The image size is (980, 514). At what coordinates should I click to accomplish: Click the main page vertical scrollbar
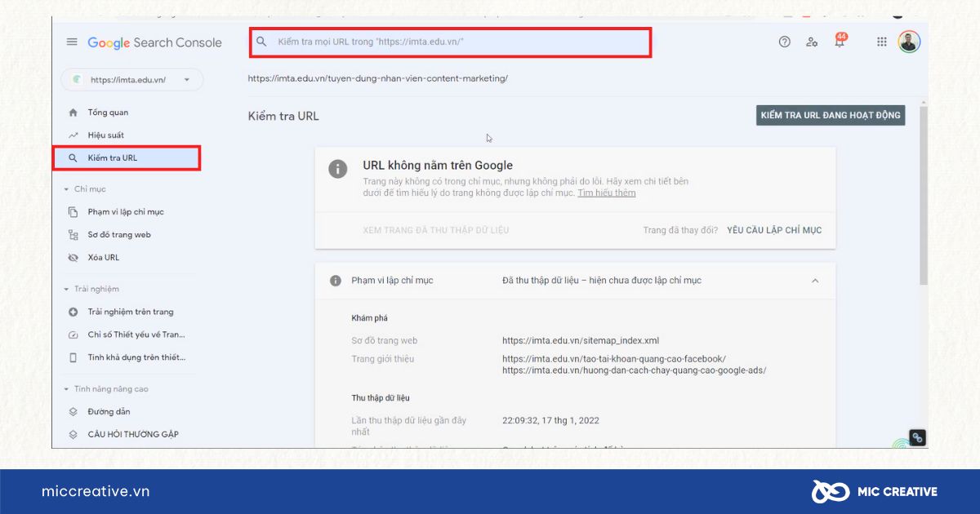[923, 196]
